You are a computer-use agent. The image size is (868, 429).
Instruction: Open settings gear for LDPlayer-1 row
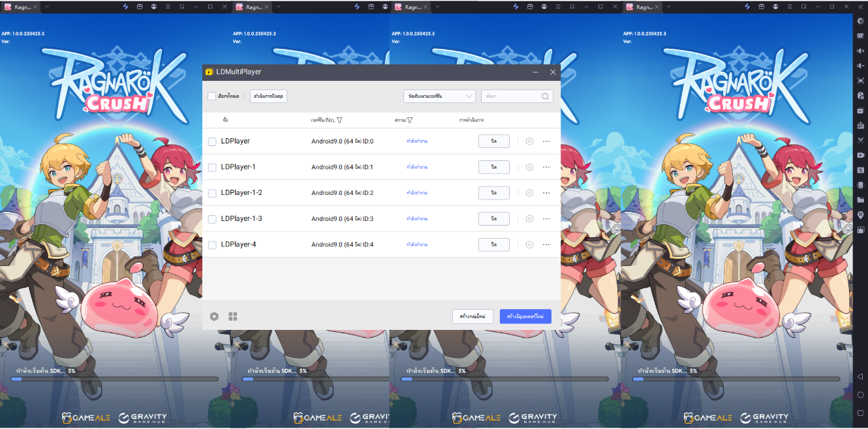click(529, 167)
